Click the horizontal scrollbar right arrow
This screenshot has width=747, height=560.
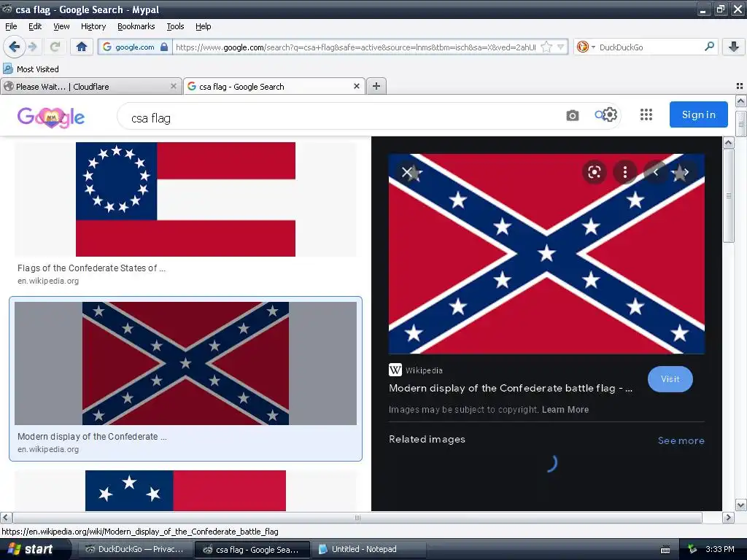pos(728,517)
